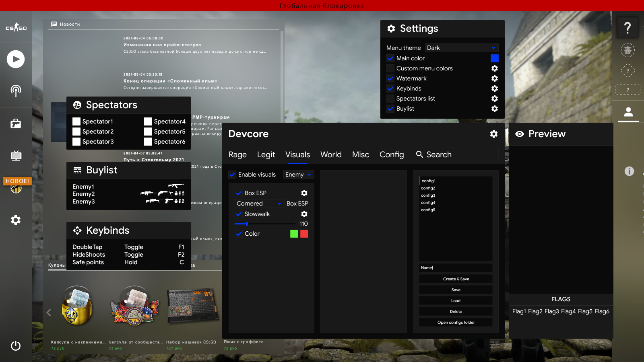Toggle the Watermark checkbox
This screenshot has height=362, width=644.
pyautogui.click(x=390, y=78)
